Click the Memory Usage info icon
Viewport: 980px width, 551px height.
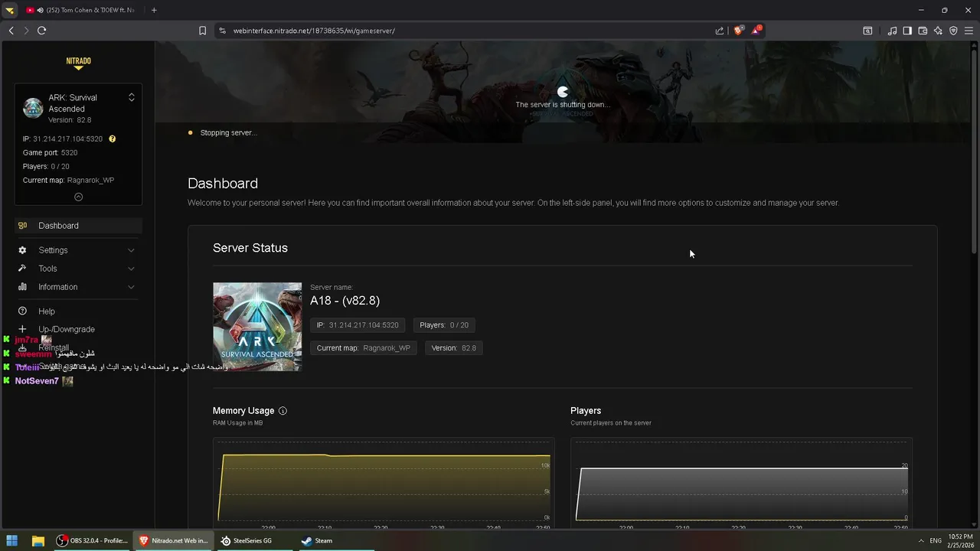coord(283,411)
